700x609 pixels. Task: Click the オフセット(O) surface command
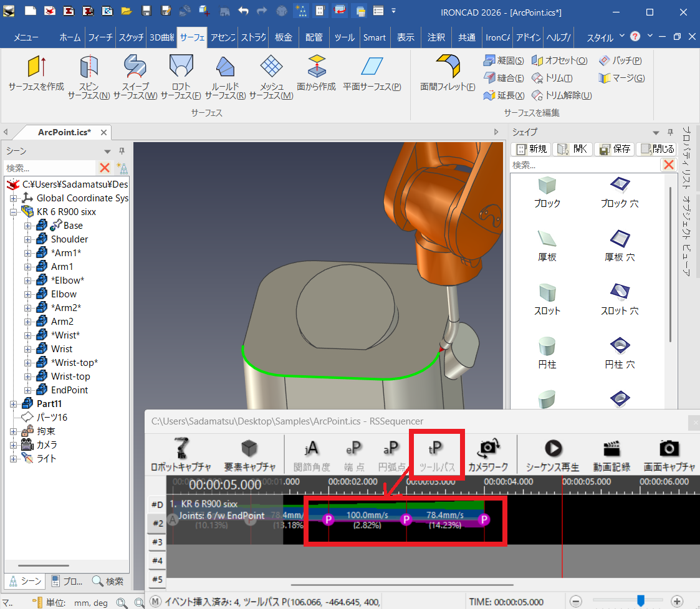pyautogui.click(x=559, y=60)
